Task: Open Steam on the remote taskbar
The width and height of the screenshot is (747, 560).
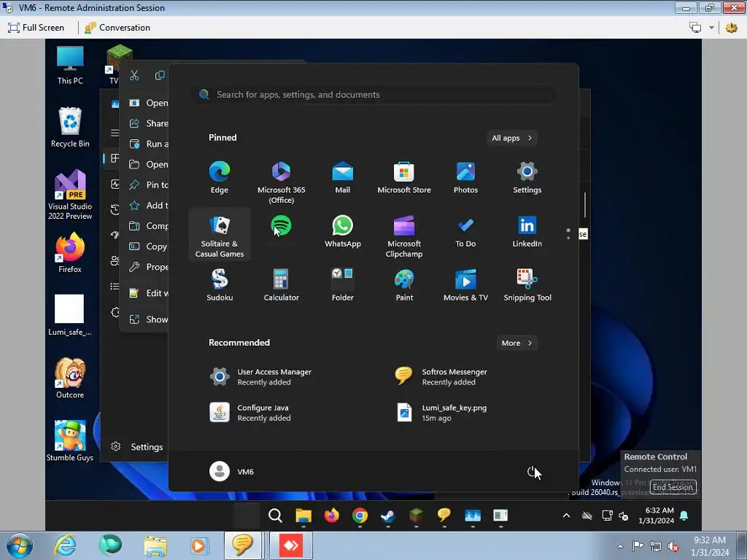Action: [x=388, y=516]
